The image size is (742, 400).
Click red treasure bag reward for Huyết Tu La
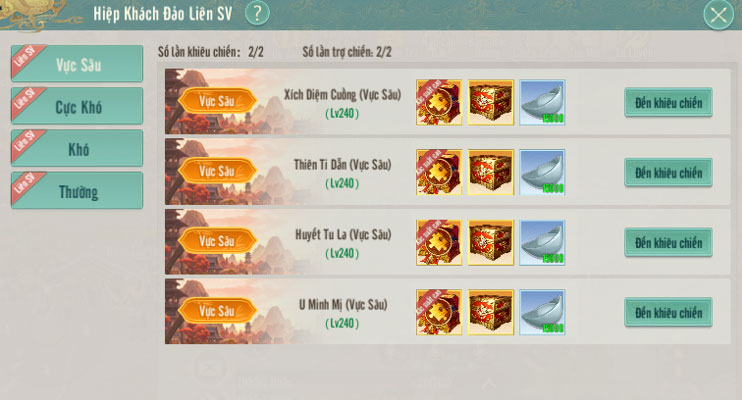point(439,242)
